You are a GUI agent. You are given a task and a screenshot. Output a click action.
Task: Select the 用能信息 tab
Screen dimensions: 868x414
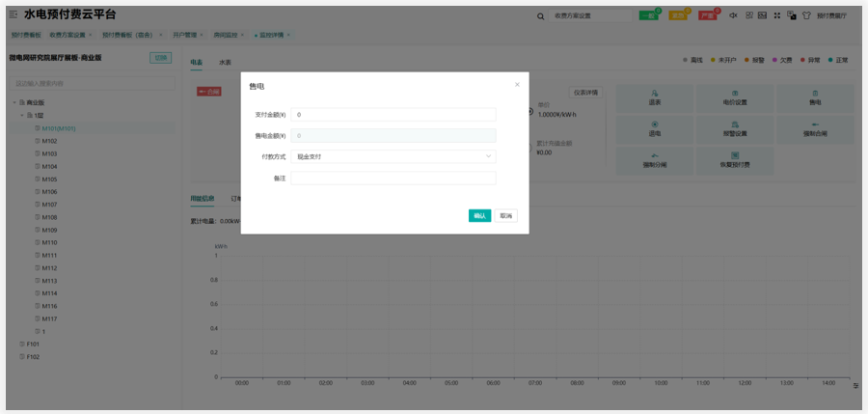coord(203,199)
